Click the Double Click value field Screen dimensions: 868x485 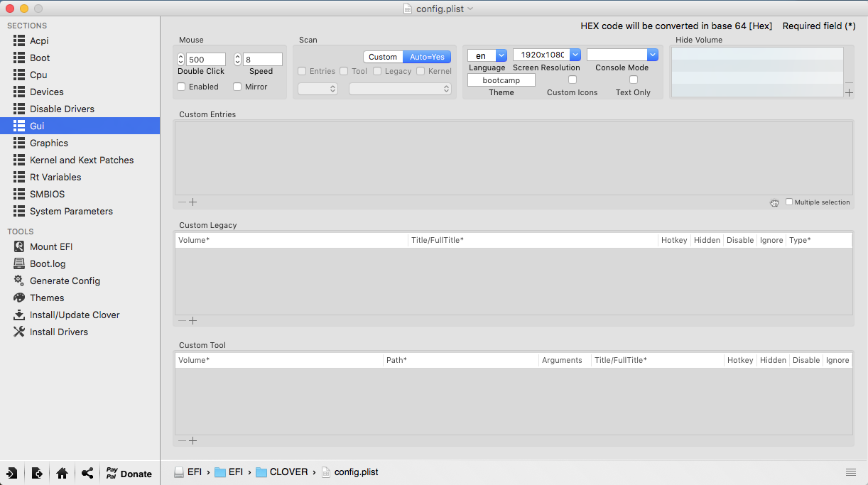(206, 60)
